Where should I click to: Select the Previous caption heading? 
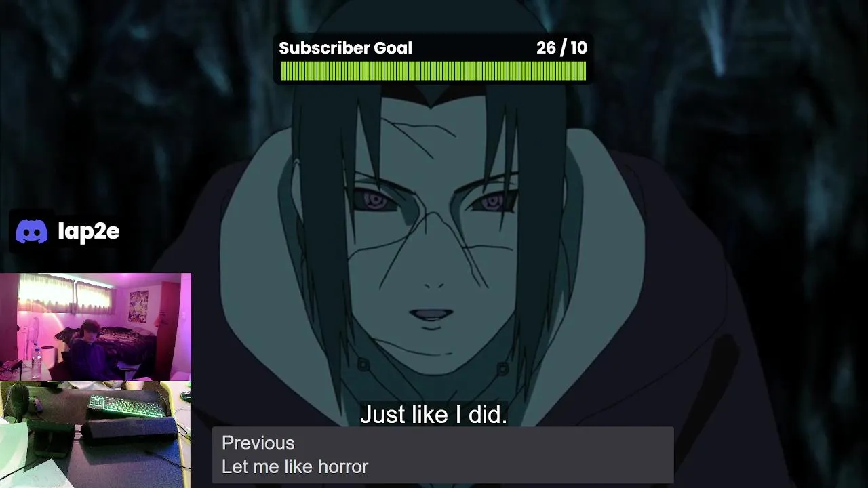tap(258, 443)
